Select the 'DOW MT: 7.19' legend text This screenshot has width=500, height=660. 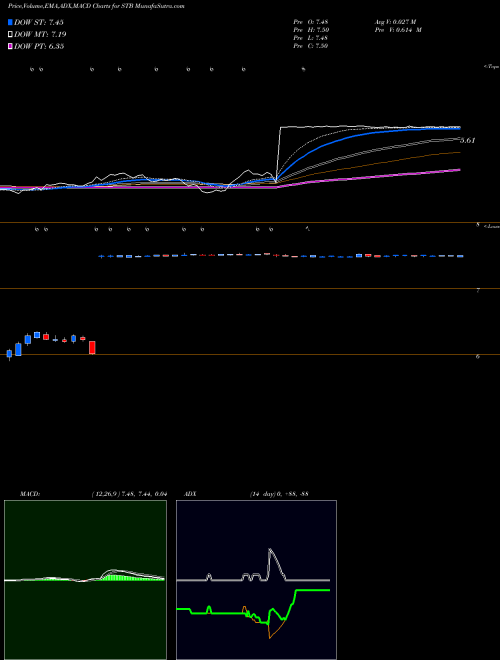click(x=40, y=35)
